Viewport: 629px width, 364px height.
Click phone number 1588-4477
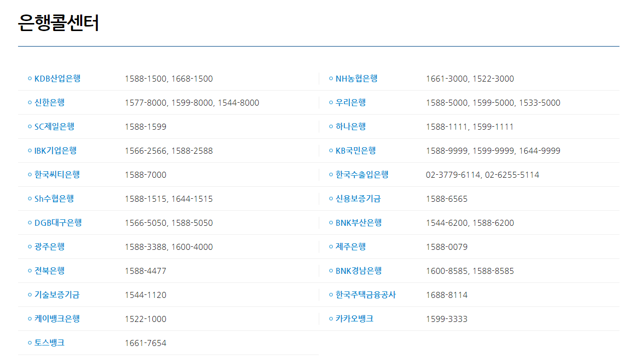coord(145,271)
